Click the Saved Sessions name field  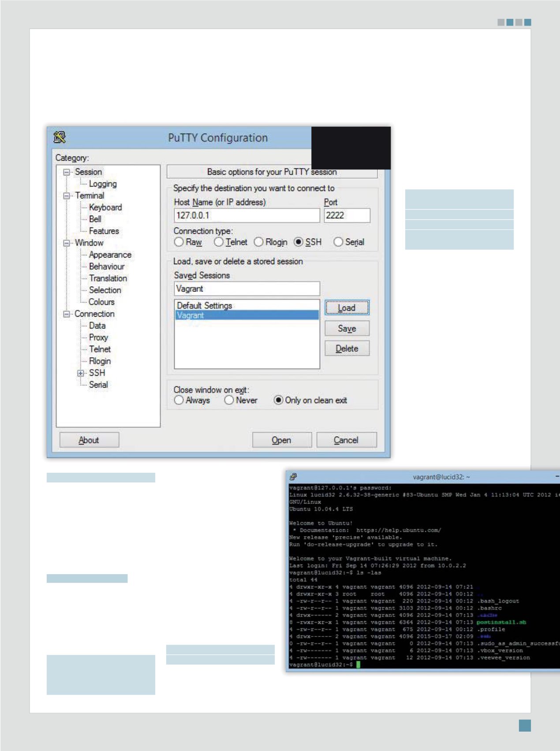pyautogui.click(x=247, y=289)
